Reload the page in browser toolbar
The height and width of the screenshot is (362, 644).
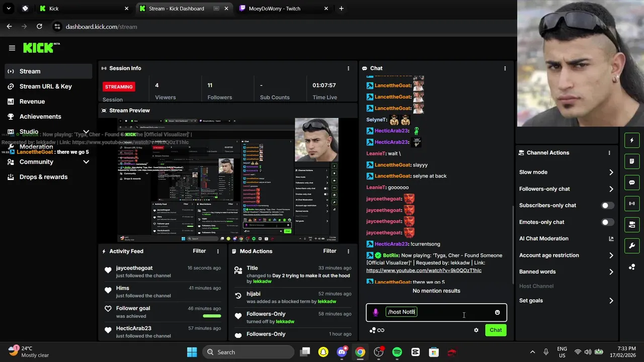[39, 27]
